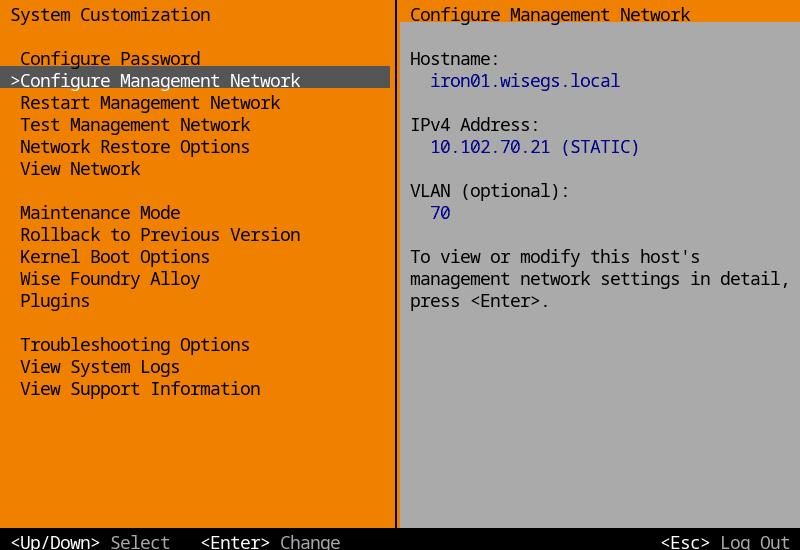The height and width of the screenshot is (550, 800).
Task: Click the Enter Change hint
Action: click(x=270, y=541)
